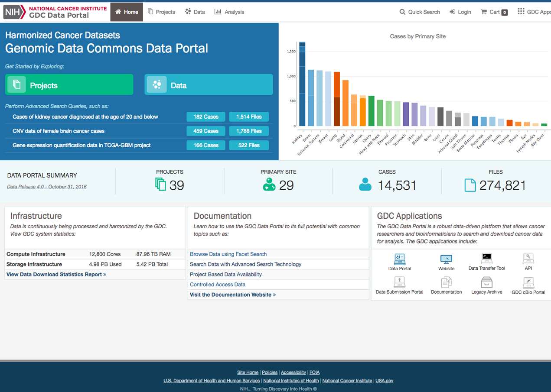Click the Documentation application icon

(446, 283)
